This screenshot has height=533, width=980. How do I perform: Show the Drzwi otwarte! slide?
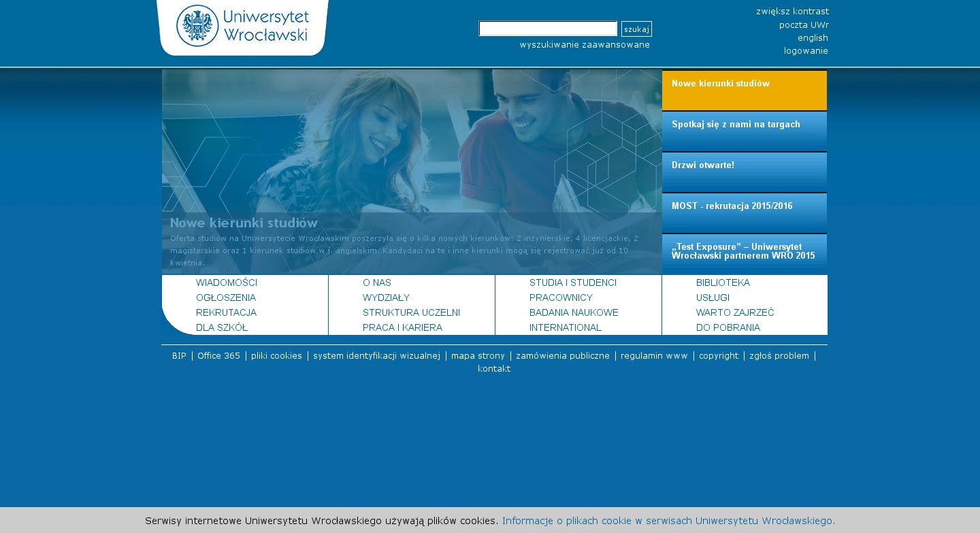coord(744,172)
